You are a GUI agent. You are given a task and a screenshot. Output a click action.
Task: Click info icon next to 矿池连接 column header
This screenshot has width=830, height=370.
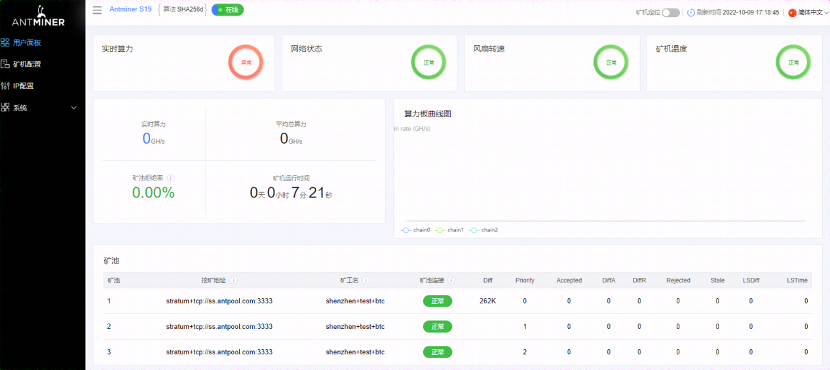452,281
